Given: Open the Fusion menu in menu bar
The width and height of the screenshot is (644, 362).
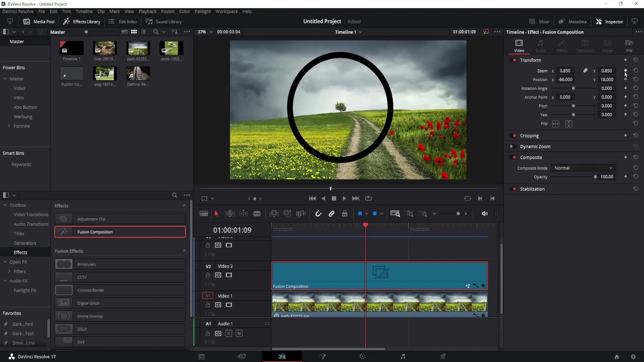Looking at the screenshot, I should pos(168,11).
